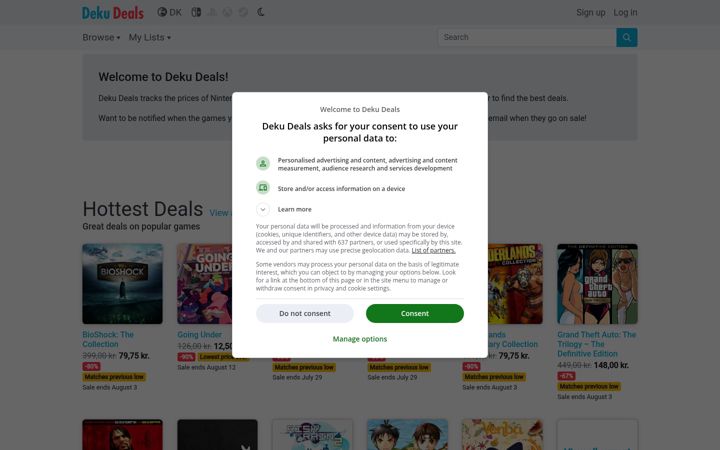Select the Nintendo Switch platform icon

(x=196, y=12)
